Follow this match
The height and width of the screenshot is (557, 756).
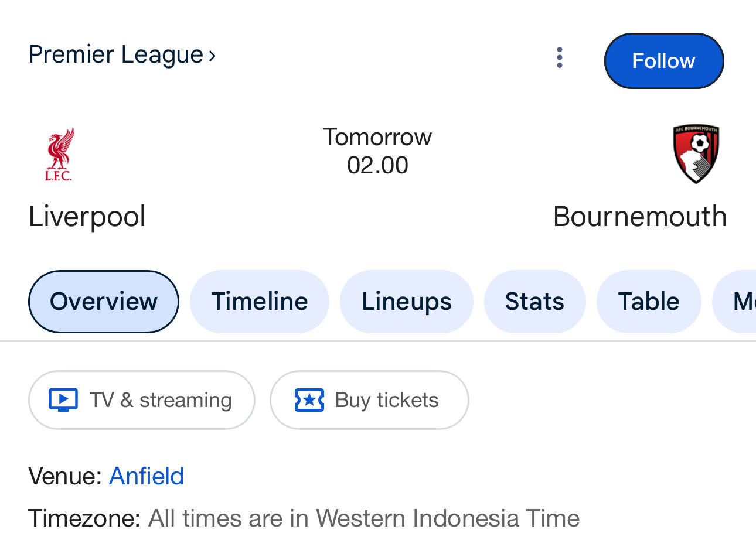(x=664, y=61)
